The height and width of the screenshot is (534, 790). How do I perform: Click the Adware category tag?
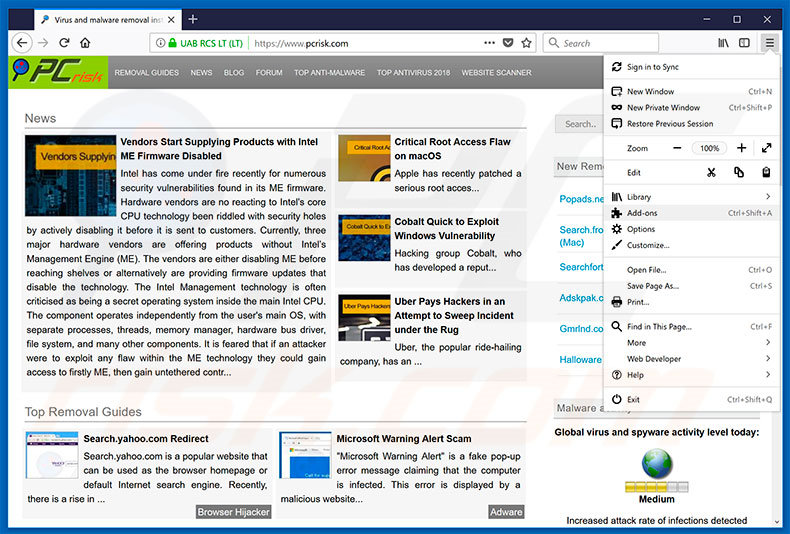(x=506, y=512)
